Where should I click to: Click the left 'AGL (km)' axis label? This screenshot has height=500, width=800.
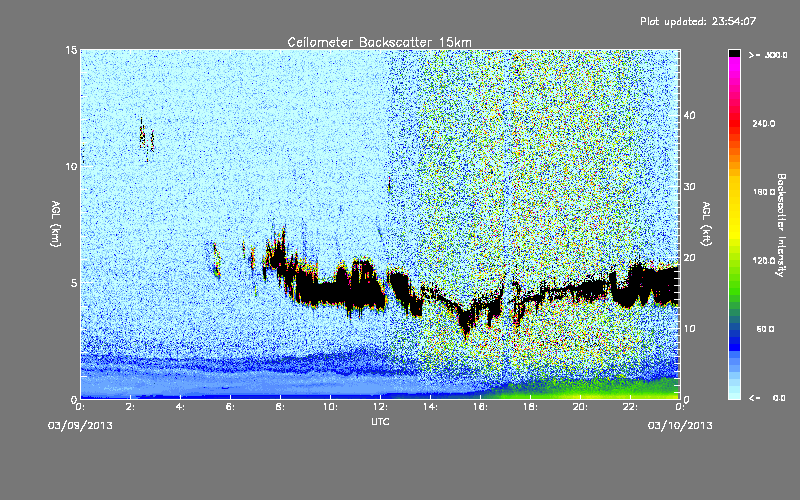click(x=56, y=224)
